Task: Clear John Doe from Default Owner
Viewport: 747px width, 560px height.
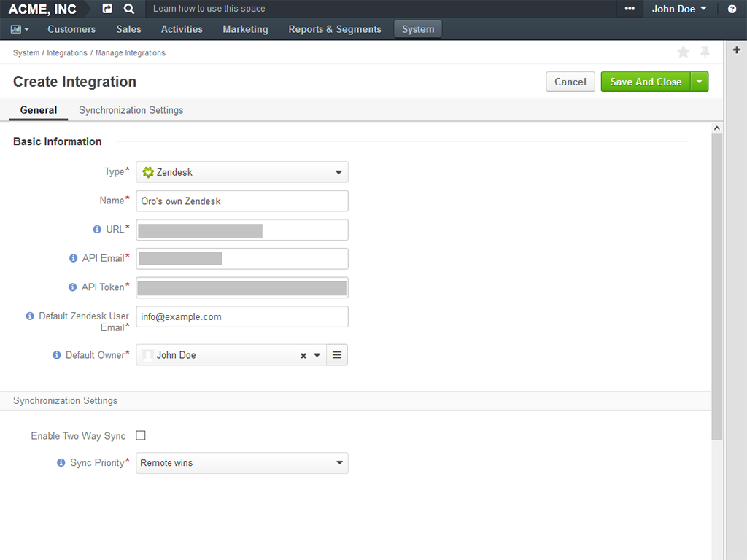Action: [x=303, y=356]
